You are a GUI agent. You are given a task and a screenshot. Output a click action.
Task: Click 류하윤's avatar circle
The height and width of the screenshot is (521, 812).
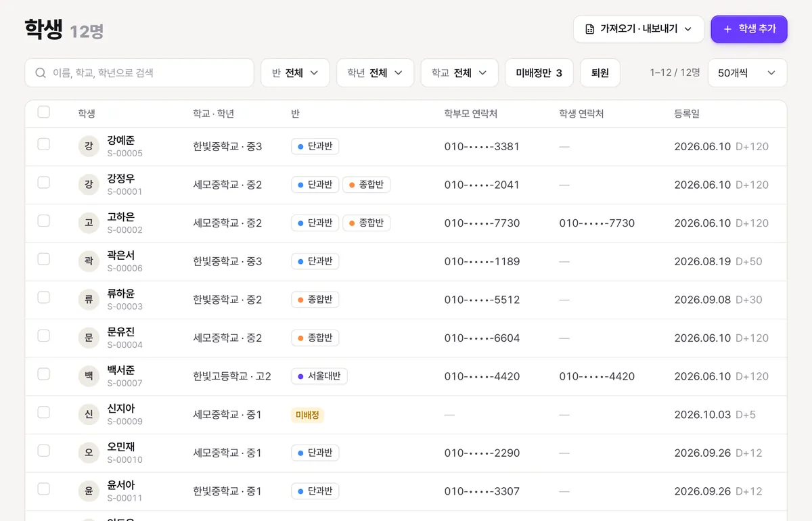point(89,299)
